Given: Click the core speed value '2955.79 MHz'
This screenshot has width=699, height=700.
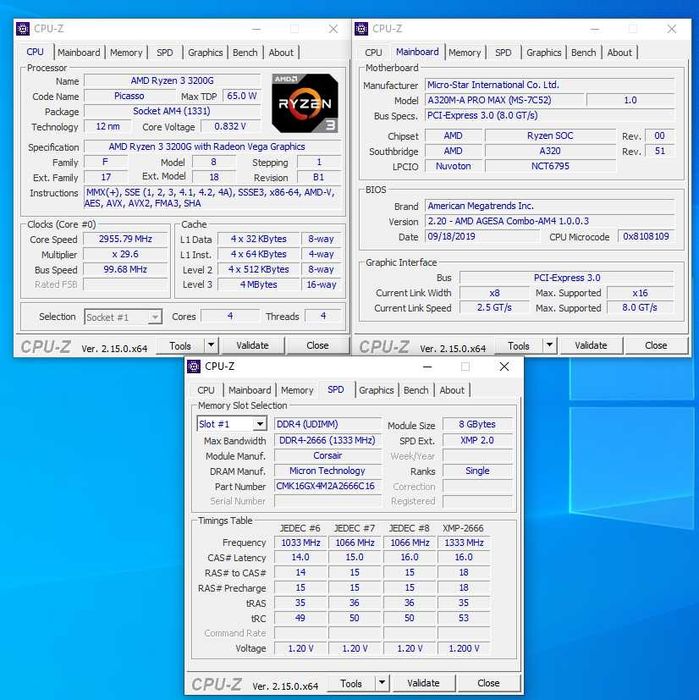Looking at the screenshot, I should coord(125,239).
